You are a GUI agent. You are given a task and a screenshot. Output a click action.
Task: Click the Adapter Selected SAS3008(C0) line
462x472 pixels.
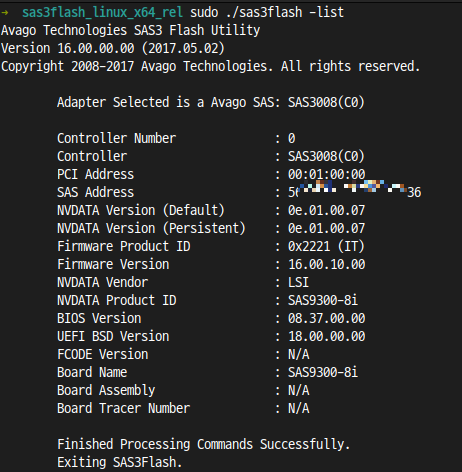[x=211, y=102]
